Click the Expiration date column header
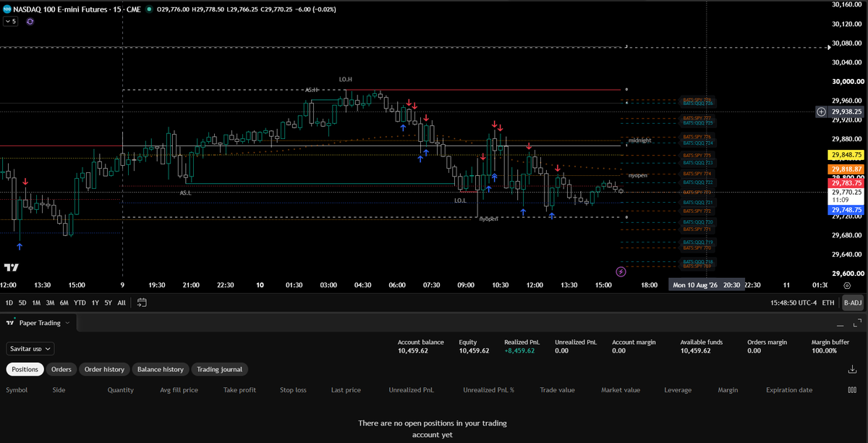This screenshot has width=868, height=443. coord(789,390)
